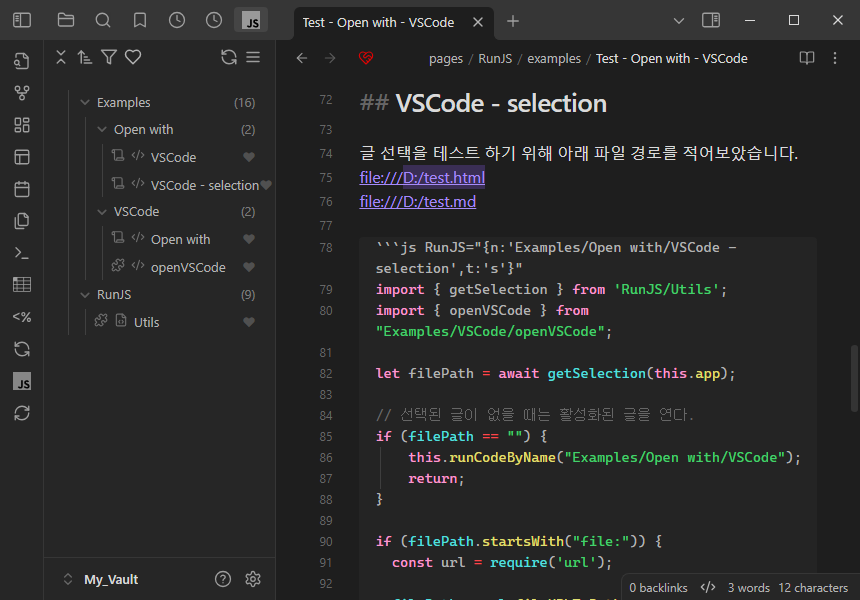
Task: Select the Open with script under VSCode
Action: click(x=180, y=240)
